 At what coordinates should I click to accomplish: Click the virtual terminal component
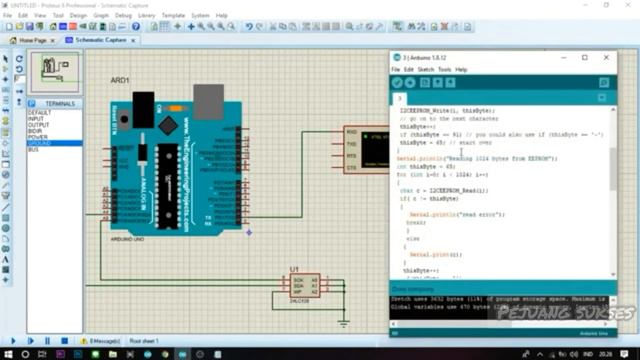click(366, 150)
